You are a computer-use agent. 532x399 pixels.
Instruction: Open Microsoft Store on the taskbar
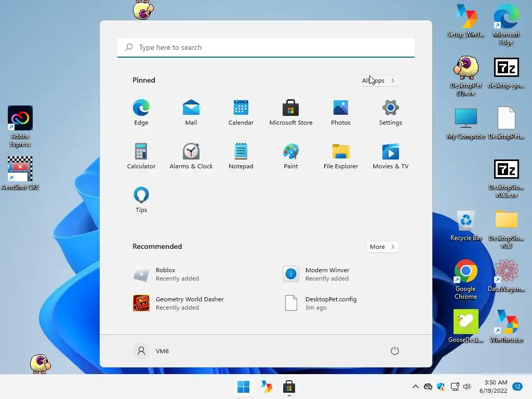(x=289, y=387)
